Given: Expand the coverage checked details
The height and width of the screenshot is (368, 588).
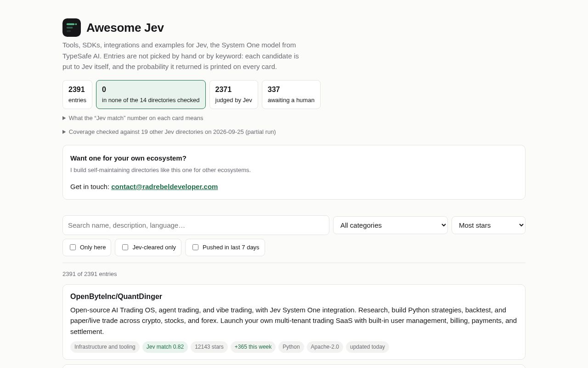Looking at the screenshot, I should pyautogui.click(x=169, y=132).
